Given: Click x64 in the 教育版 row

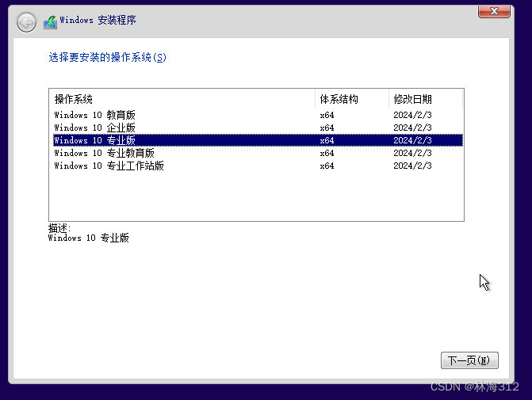Looking at the screenshot, I should pyautogui.click(x=327, y=115).
